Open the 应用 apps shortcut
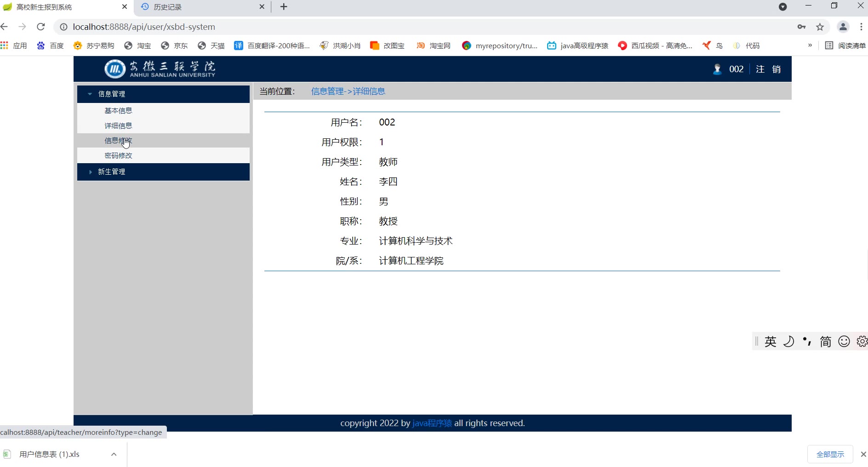 point(14,46)
